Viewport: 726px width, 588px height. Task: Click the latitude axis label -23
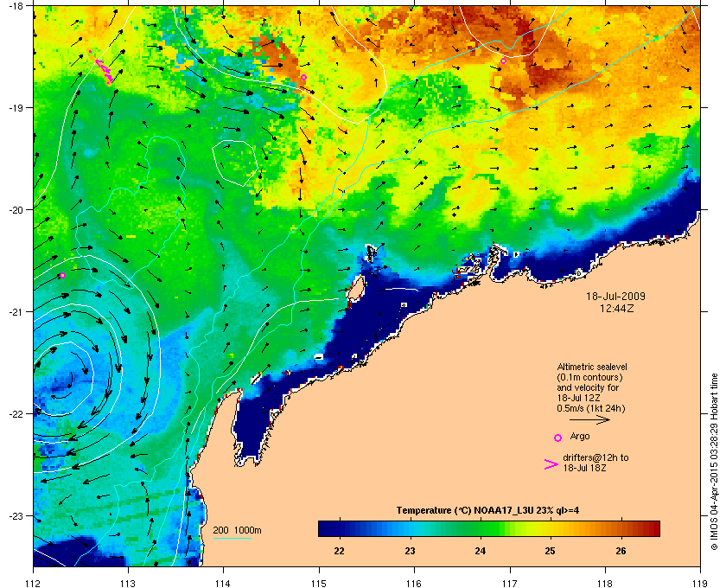tap(15, 515)
